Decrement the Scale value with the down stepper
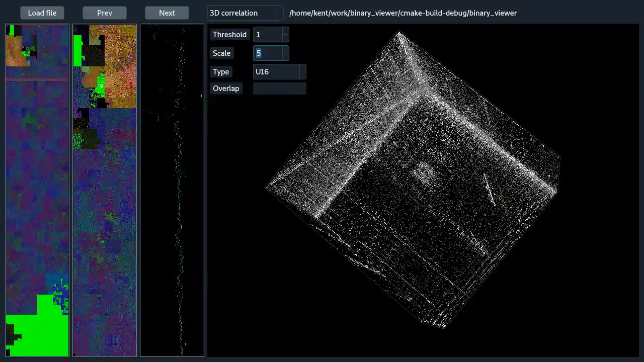This screenshot has width=644, height=362. [285, 56]
